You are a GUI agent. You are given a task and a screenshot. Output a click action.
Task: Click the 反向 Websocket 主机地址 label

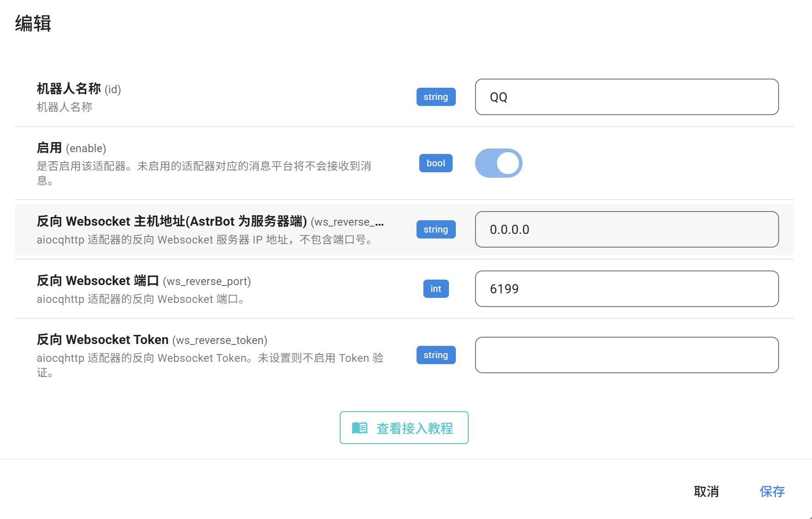click(172, 222)
